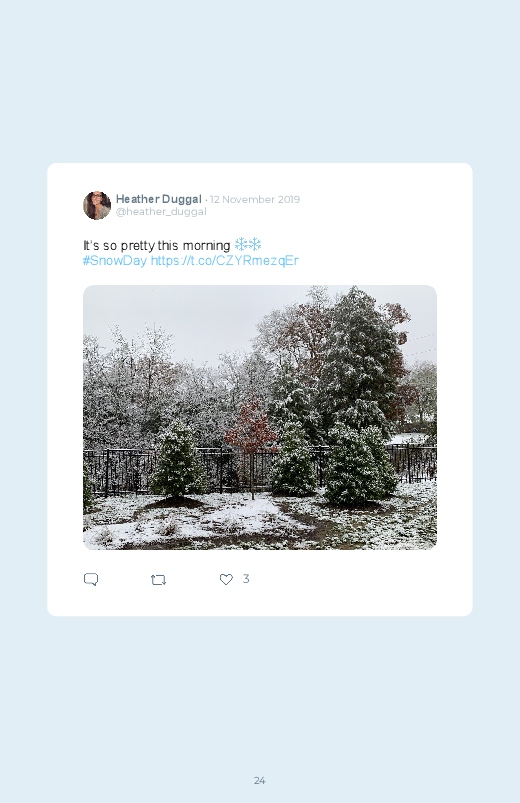Click the snowflake emojis in the tweet
The width and height of the screenshot is (520, 803).
coord(248,244)
